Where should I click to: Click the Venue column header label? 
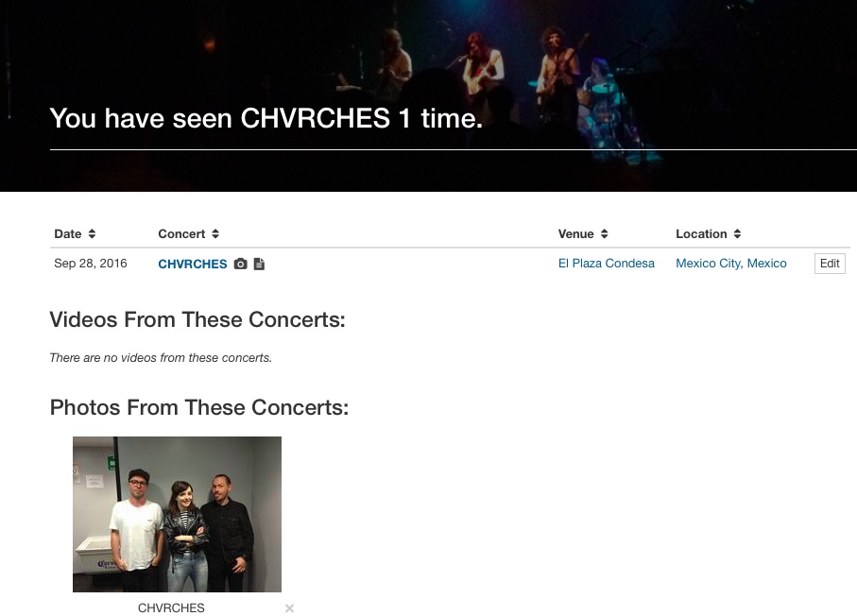(576, 234)
